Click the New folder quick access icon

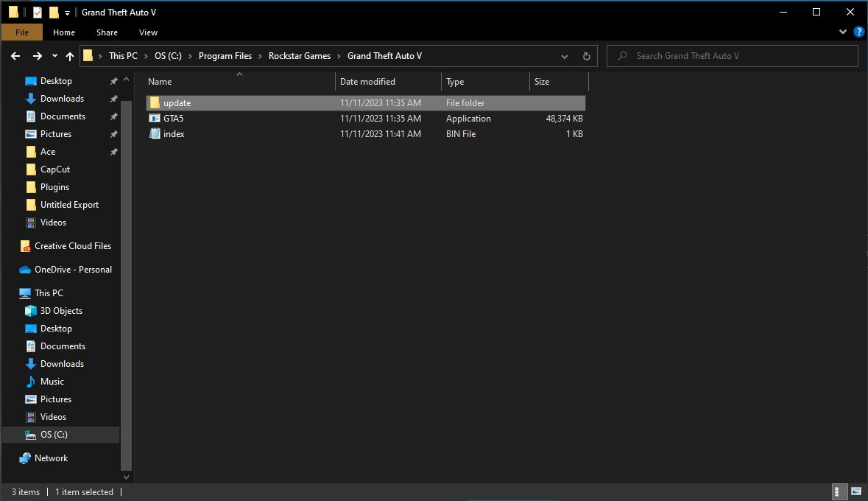54,13
